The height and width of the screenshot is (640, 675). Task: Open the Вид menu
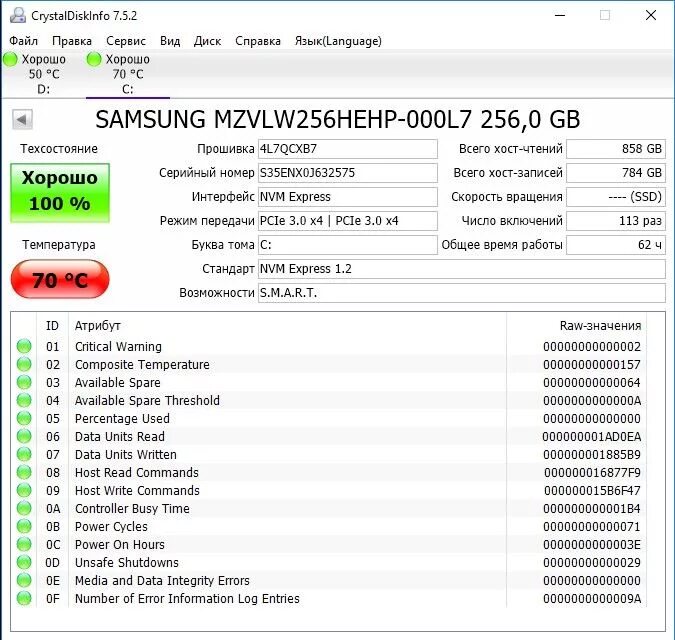point(170,41)
